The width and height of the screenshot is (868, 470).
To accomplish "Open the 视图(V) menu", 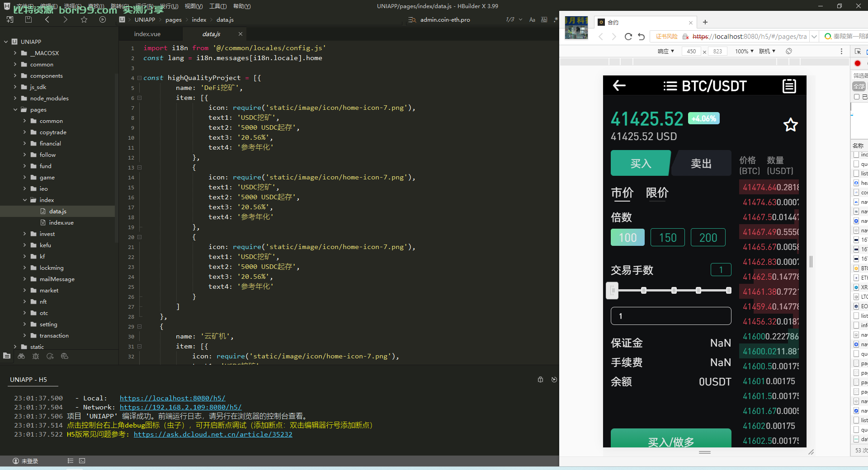I will pyautogui.click(x=193, y=6).
